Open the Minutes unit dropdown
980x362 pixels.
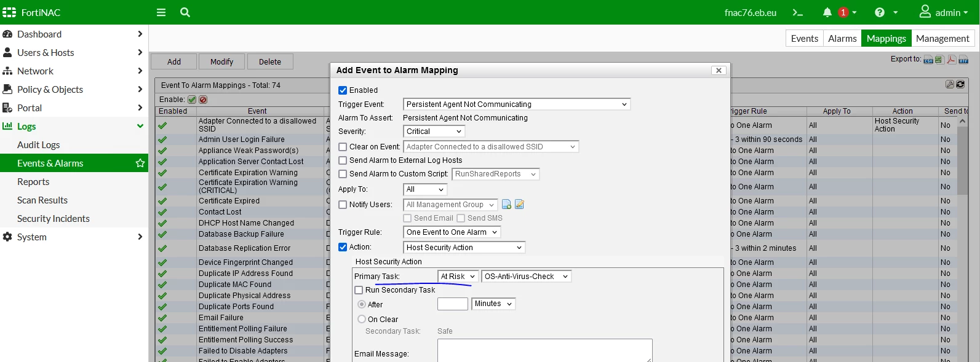493,304
